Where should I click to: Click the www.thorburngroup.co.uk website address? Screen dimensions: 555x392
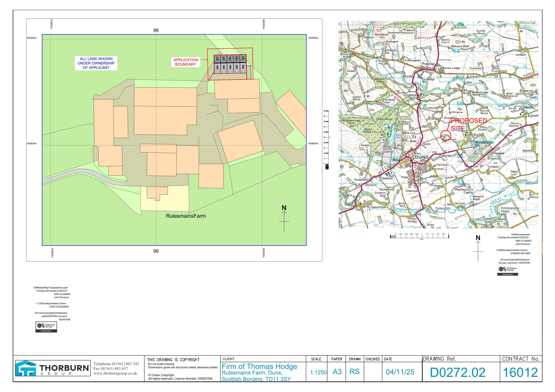point(115,373)
